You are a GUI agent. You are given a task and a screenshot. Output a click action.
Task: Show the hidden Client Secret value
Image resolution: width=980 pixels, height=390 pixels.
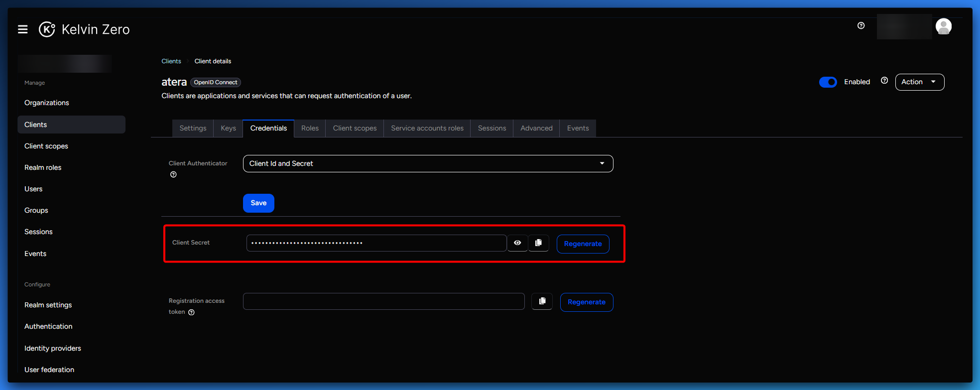(x=517, y=243)
